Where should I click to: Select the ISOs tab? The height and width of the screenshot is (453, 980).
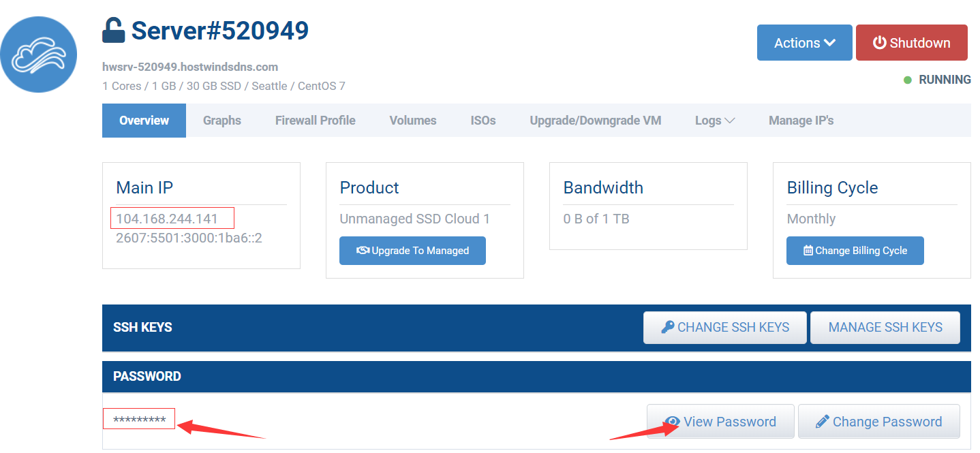(x=483, y=121)
